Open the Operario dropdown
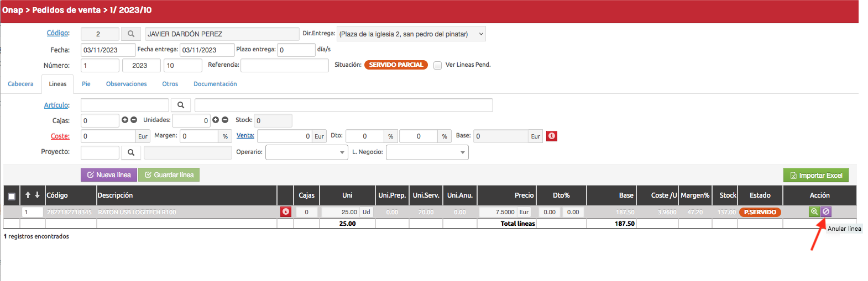Viewport: 868px width, 281px height. click(306, 152)
